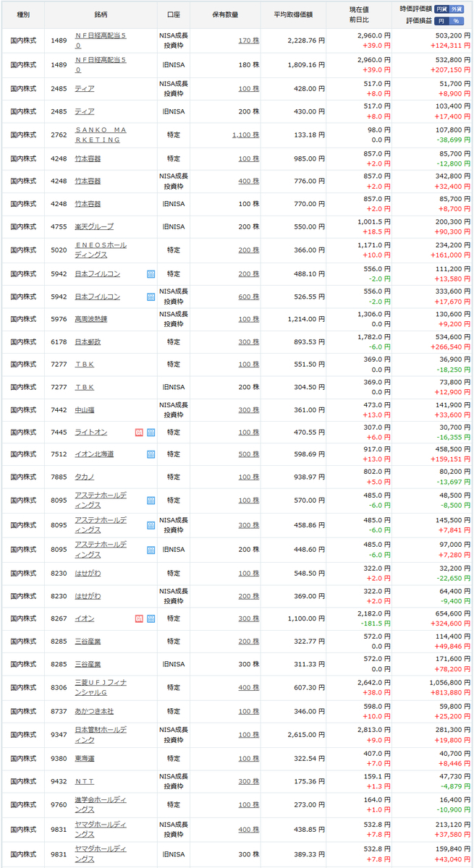Open 竹本容器 link in 旧NISA row
Screen dimensions: 474x868
(x=88, y=204)
